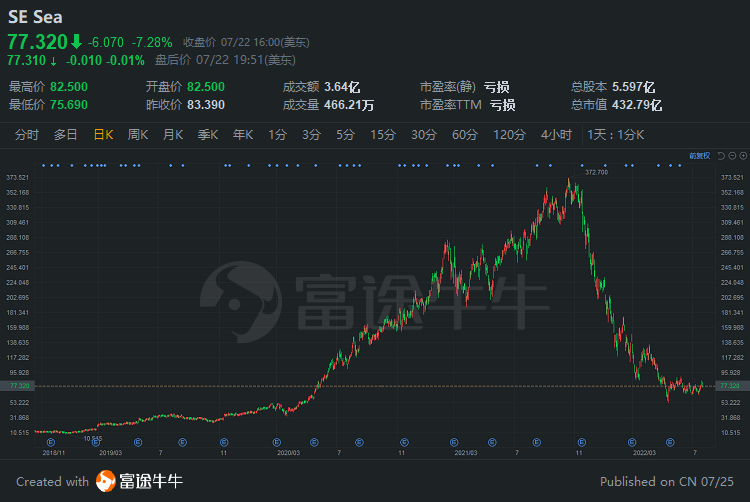The image size is (750, 502).
Task: Click the 77.320 current price tag on right axis
Action: pyautogui.click(x=732, y=385)
